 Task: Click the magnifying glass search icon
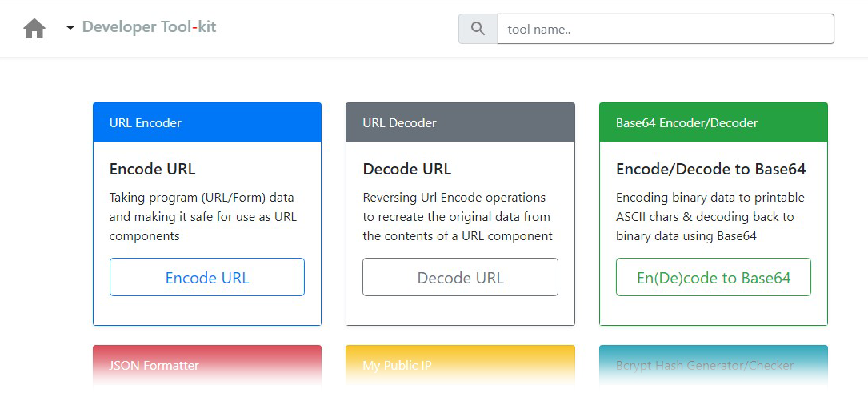coord(478,29)
